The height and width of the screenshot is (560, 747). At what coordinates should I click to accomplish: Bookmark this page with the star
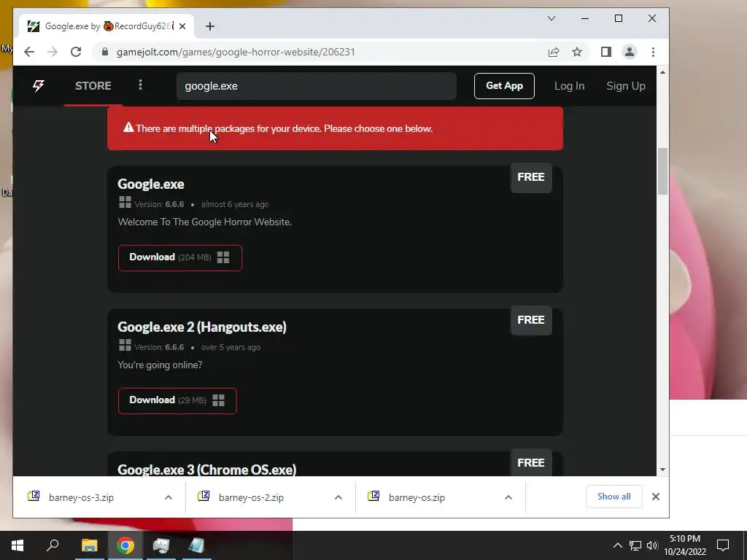click(577, 52)
